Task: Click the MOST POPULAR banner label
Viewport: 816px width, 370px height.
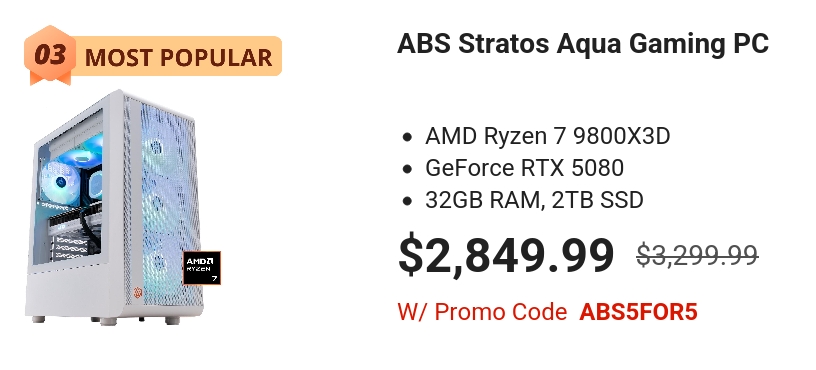Action: coord(178,57)
